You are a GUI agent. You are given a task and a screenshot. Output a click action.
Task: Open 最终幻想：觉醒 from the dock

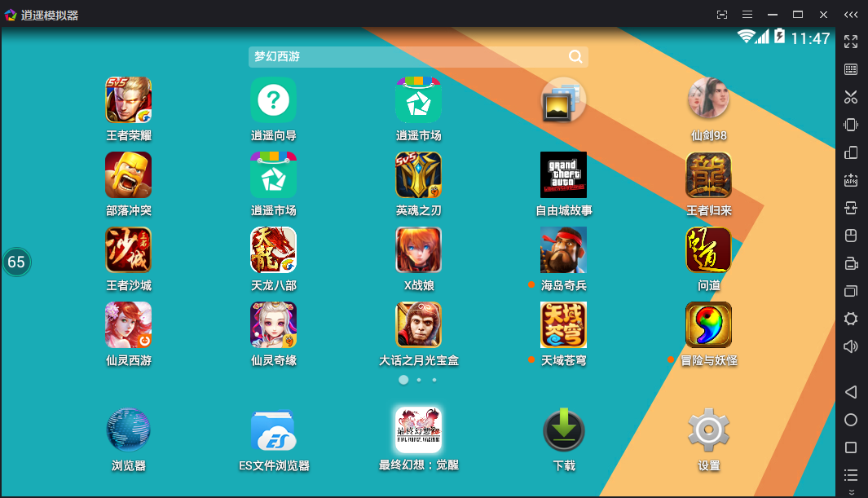(x=418, y=430)
